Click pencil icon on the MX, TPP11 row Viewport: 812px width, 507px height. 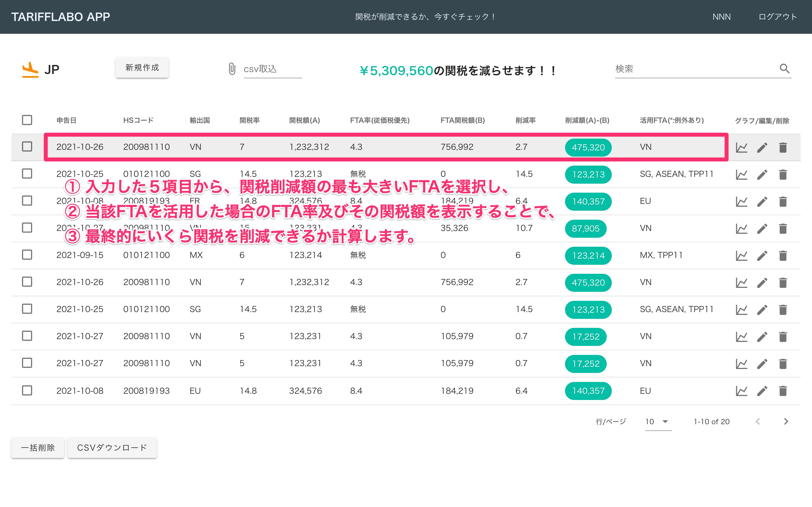click(x=762, y=256)
